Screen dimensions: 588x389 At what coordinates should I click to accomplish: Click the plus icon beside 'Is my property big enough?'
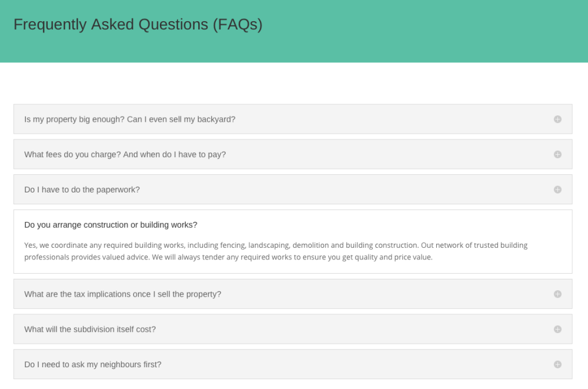click(x=557, y=119)
